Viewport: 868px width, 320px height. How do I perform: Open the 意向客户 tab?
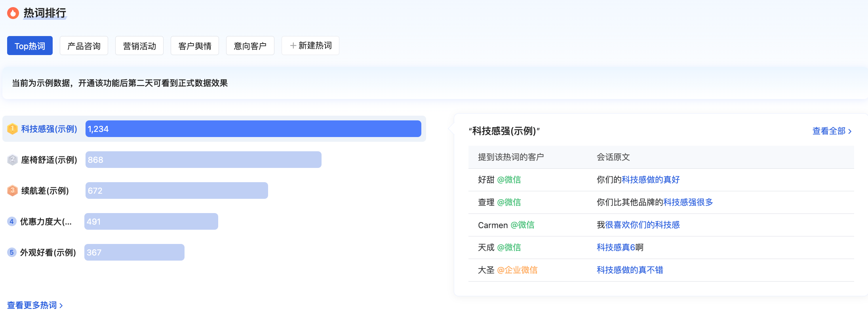pos(250,46)
